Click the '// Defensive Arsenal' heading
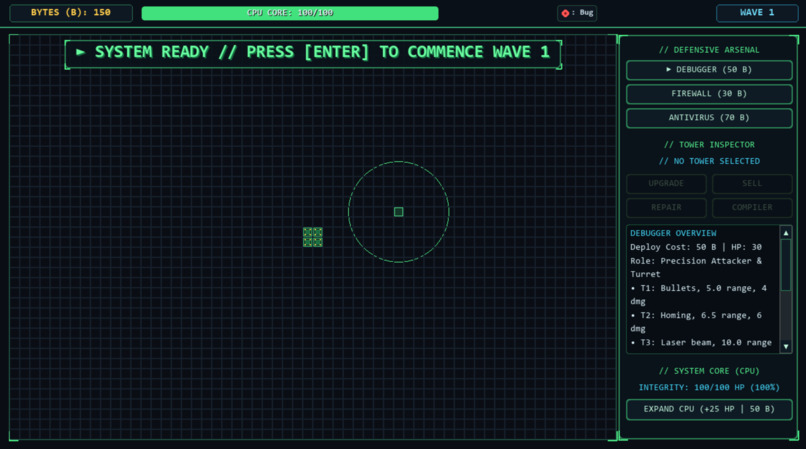 (709, 50)
